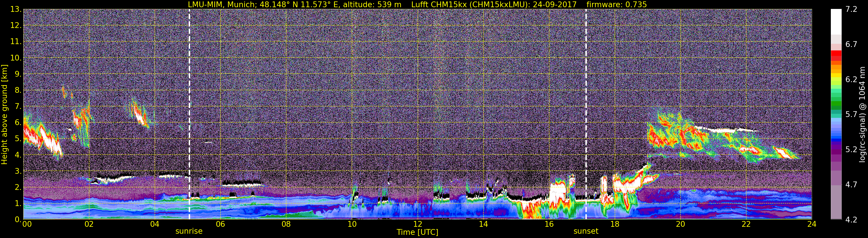Click the 'sunset' label below the axis
The image size is (868, 238).
pyautogui.click(x=586, y=231)
